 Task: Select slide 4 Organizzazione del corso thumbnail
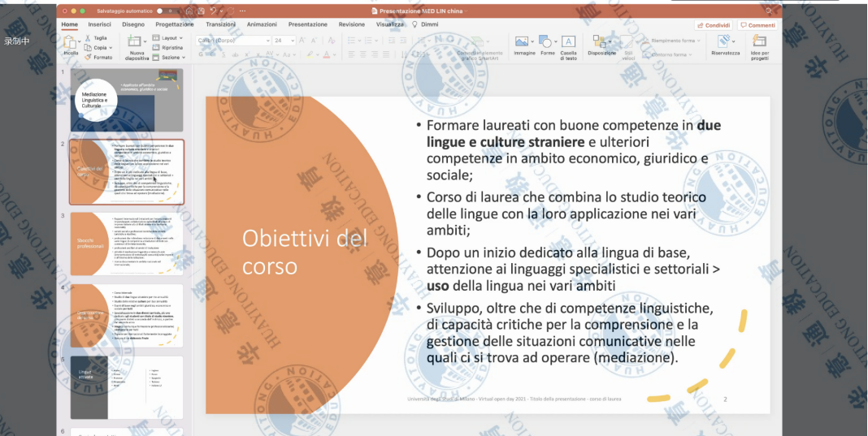(x=127, y=315)
